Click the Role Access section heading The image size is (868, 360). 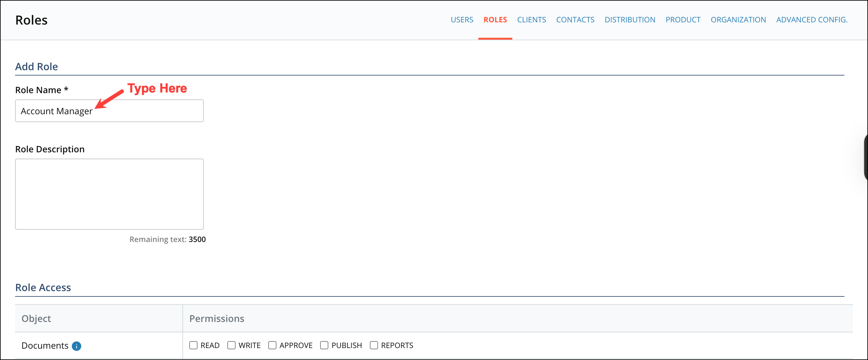point(43,287)
